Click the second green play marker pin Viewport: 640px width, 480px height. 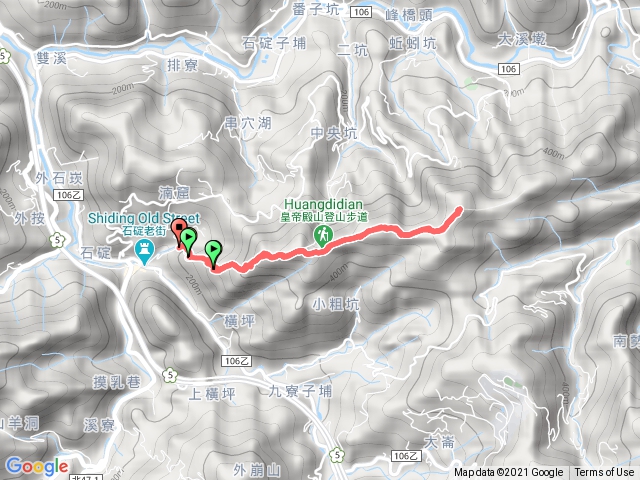coord(213,254)
